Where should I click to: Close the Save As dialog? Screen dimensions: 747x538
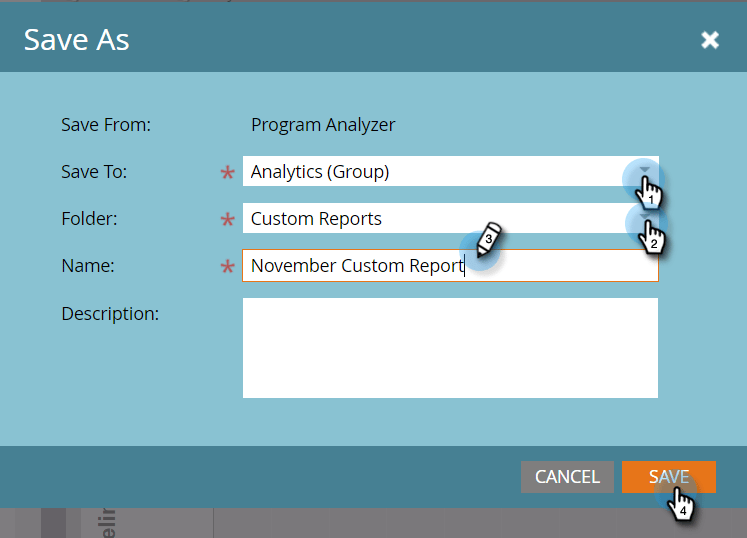coord(710,40)
